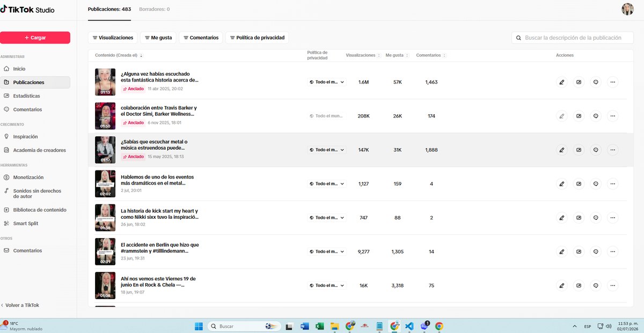The width and height of the screenshot is (644, 333).
Task: View comments of Travis Barker collaboration post
Action: coord(596,116)
